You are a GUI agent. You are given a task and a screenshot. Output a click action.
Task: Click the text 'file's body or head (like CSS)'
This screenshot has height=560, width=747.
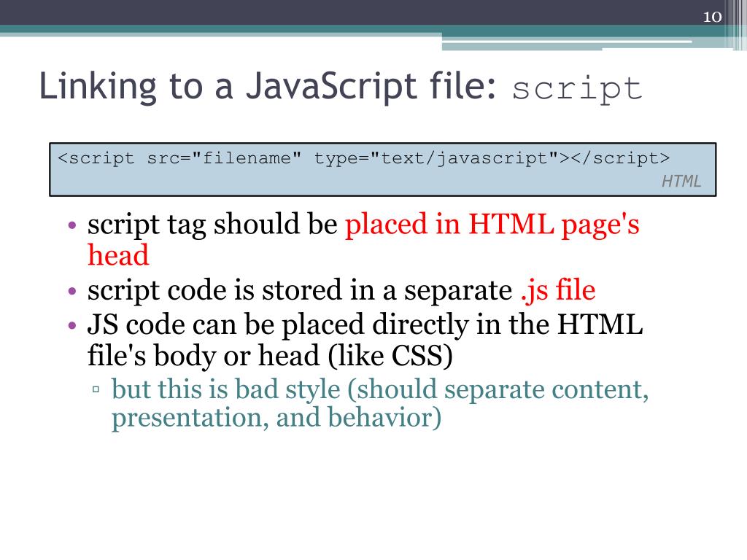point(270,356)
